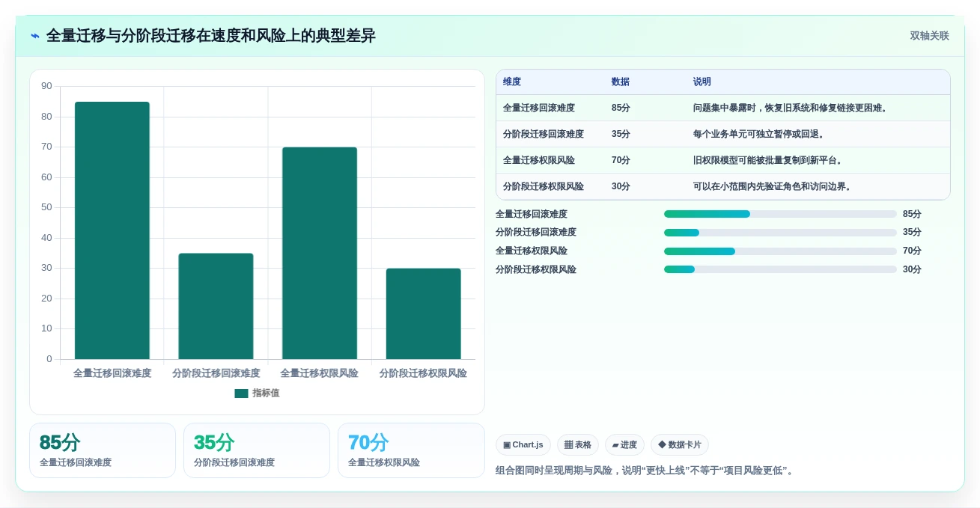Image resolution: width=980 pixels, height=508 pixels.
Task: Toggle the 指标值 legend color box
Action: point(241,394)
